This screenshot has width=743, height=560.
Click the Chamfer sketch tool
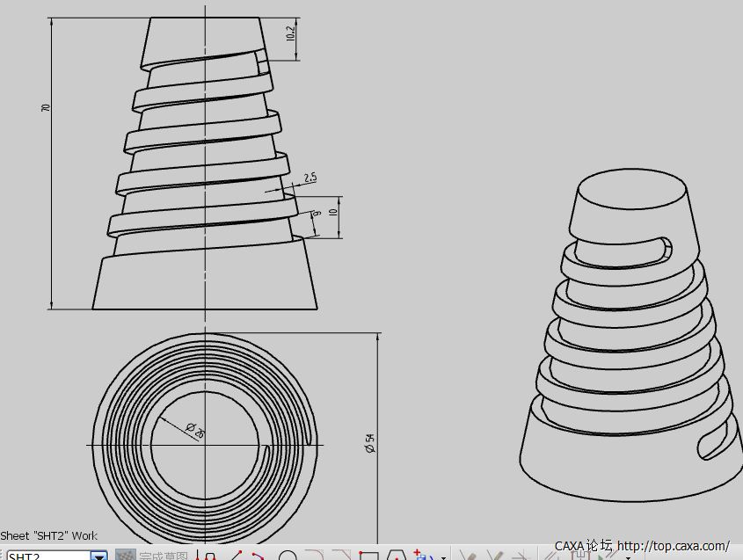tap(341, 556)
